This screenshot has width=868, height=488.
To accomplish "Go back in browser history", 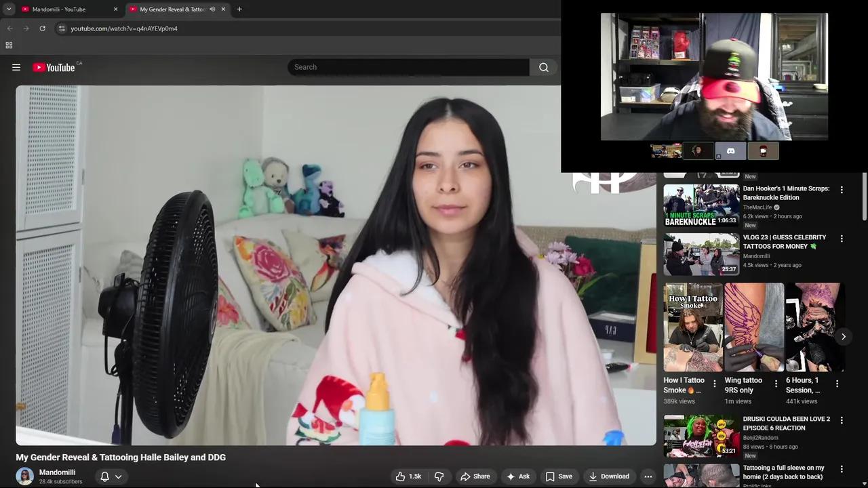I will click(x=9, y=28).
